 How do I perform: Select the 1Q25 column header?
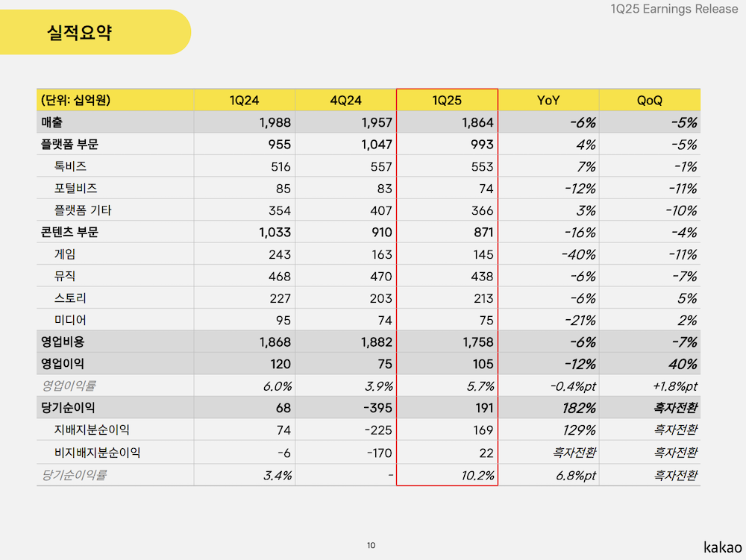click(447, 101)
